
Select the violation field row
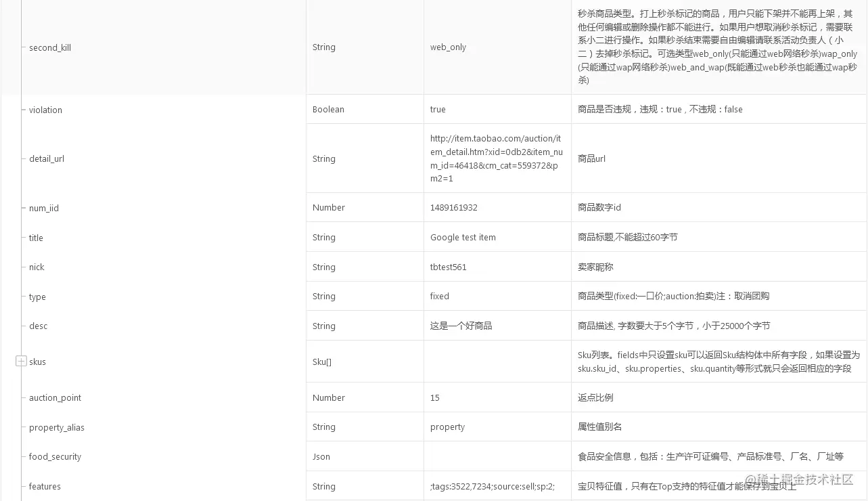pyautogui.click(x=45, y=109)
